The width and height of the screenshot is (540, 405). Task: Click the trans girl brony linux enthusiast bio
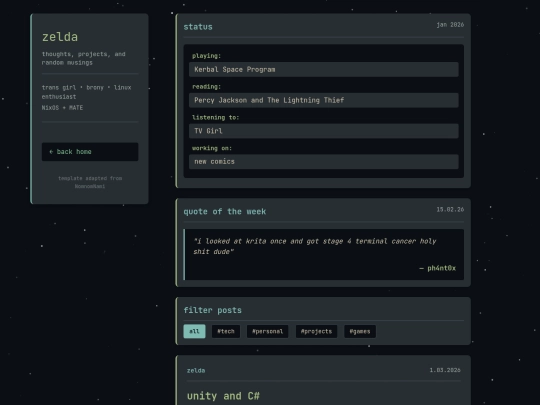[86, 92]
